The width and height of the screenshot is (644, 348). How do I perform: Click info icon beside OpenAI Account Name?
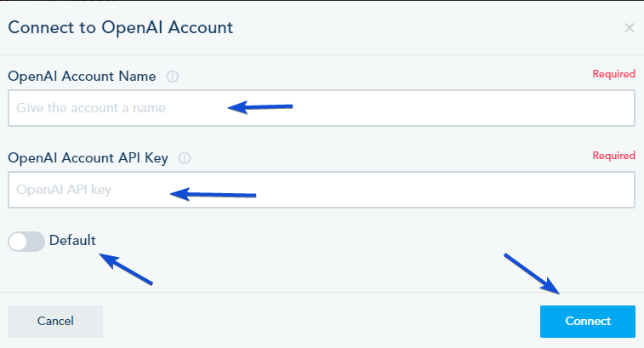173,77
